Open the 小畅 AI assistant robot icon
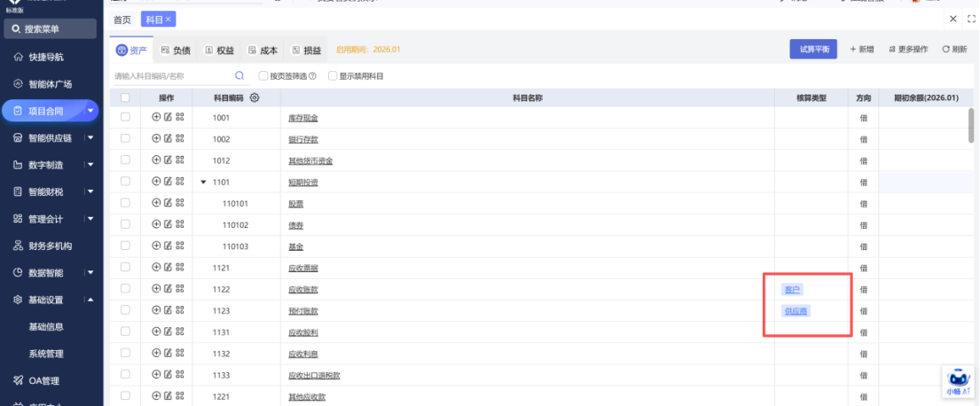The width and height of the screenshot is (980, 406). 960,382
